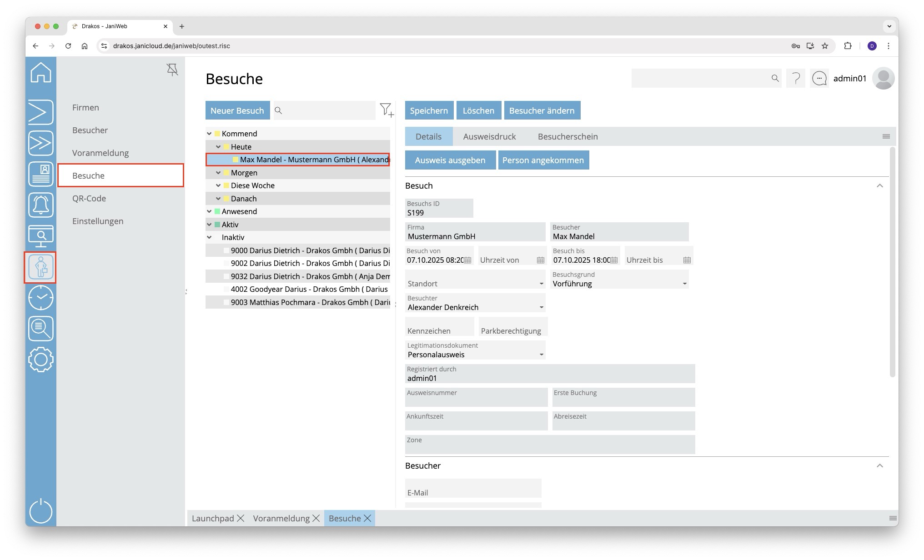This screenshot has height=560, width=924.
Task: Open calendar picker for Besuch von
Action: (x=467, y=260)
